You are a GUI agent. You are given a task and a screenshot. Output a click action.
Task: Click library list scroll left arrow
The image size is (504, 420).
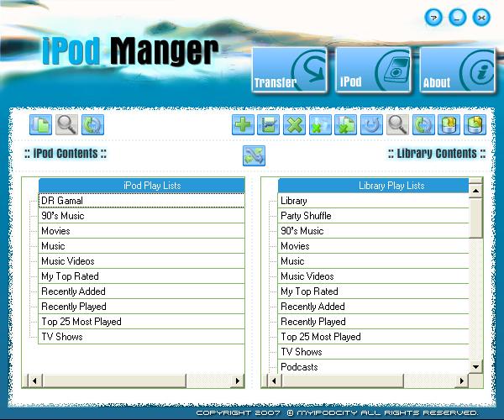274,381
